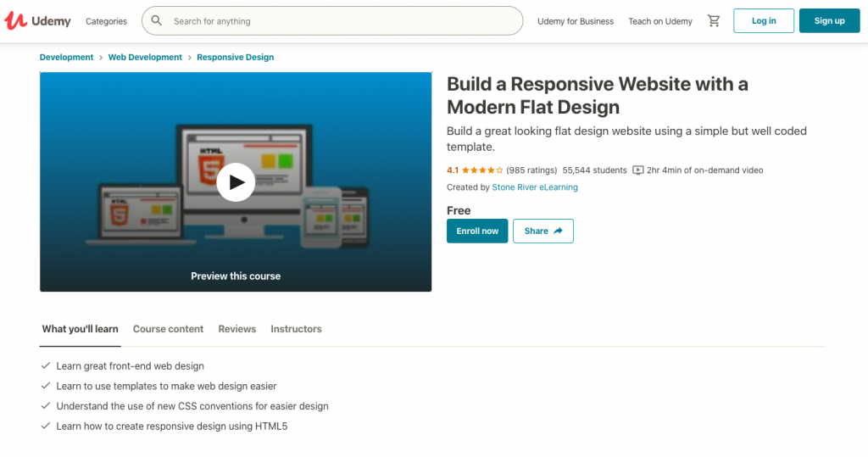Click the Free price label
This screenshot has width=868, height=457.
[x=459, y=210]
